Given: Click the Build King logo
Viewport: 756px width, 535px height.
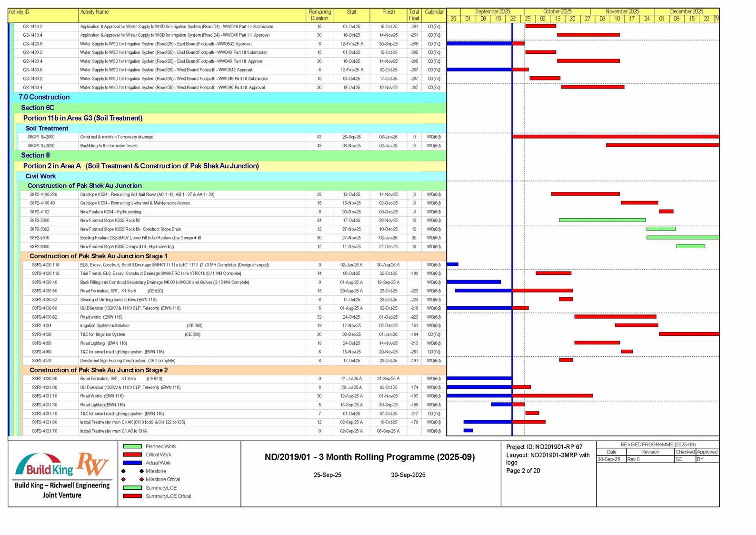Looking at the screenshot, I should click(x=44, y=466).
